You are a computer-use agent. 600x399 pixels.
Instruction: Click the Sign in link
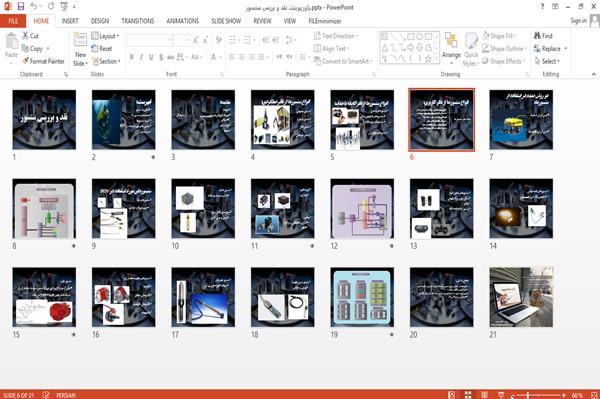point(578,21)
